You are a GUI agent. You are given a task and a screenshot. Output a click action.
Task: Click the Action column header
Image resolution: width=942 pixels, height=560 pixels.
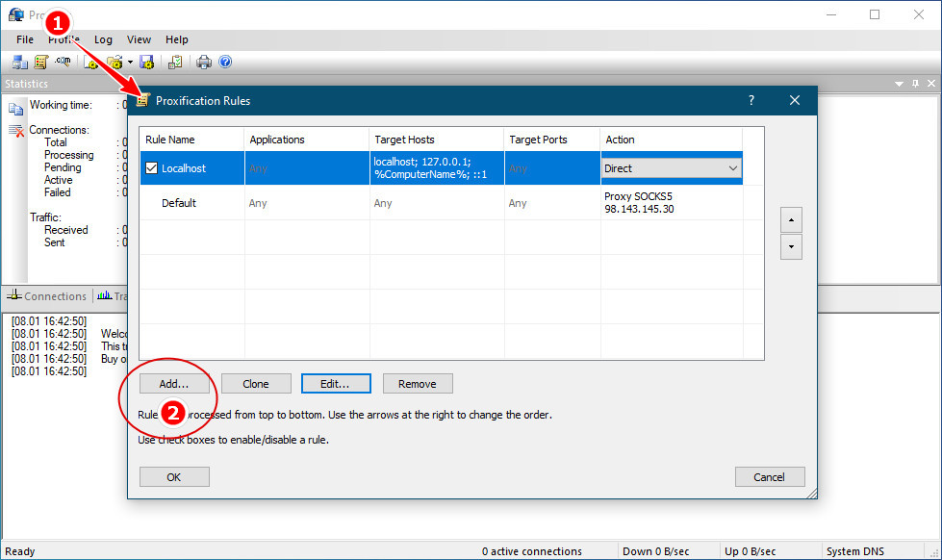pos(672,140)
